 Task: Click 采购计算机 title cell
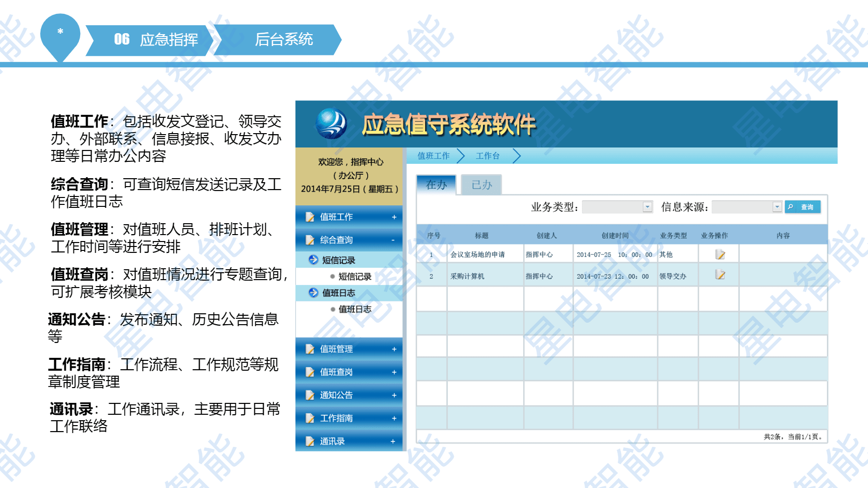point(467,276)
